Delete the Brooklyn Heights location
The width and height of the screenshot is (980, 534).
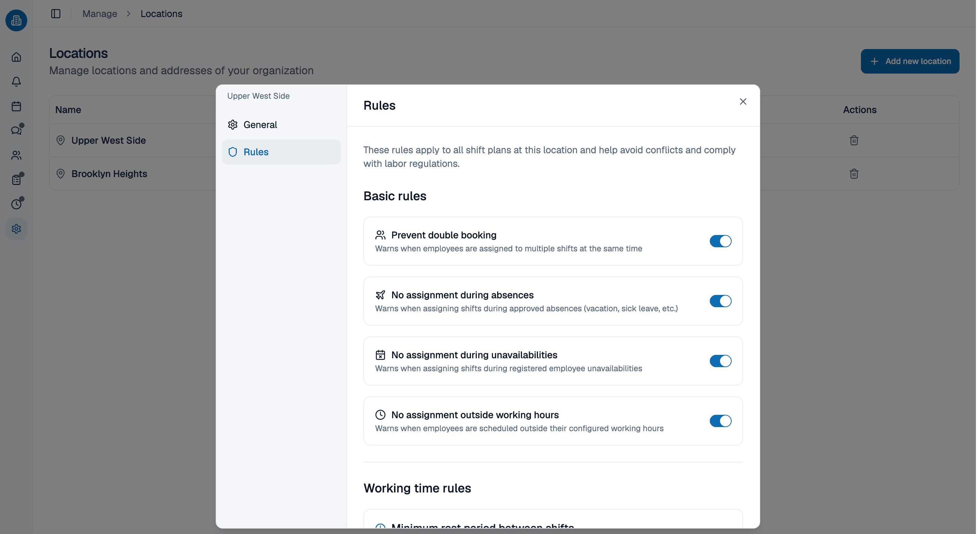click(x=854, y=174)
